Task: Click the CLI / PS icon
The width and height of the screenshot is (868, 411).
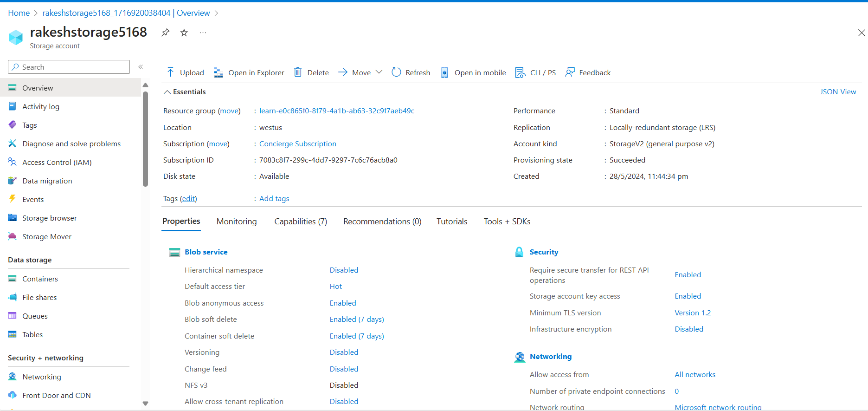Action: tap(521, 72)
